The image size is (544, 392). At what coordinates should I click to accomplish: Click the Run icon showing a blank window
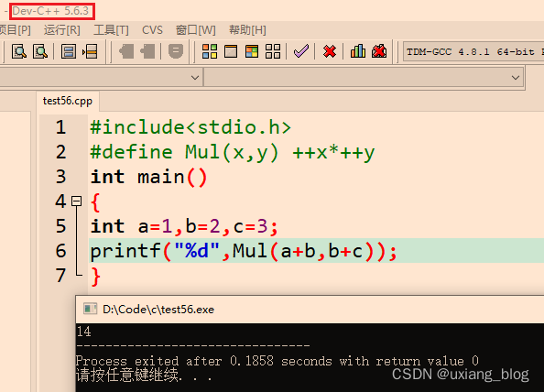point(231,51)
